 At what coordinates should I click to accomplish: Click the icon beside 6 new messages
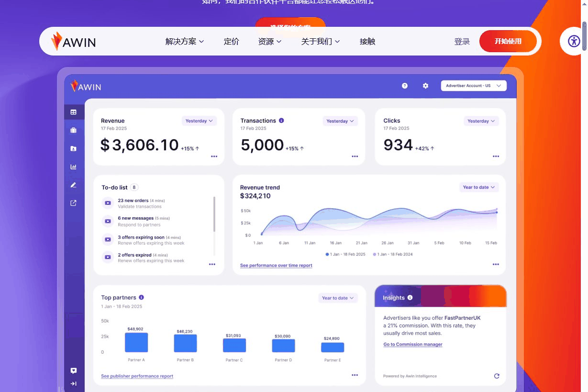108,221
